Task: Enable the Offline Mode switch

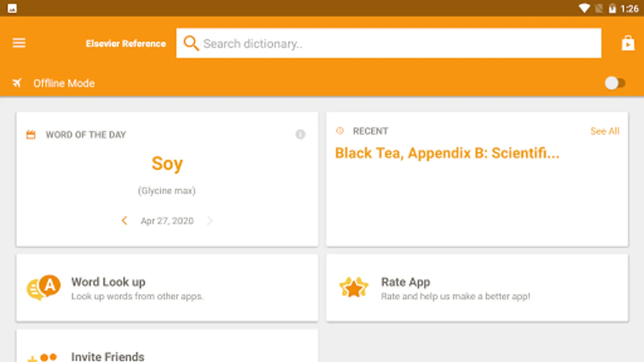Action: click(615, 83)
